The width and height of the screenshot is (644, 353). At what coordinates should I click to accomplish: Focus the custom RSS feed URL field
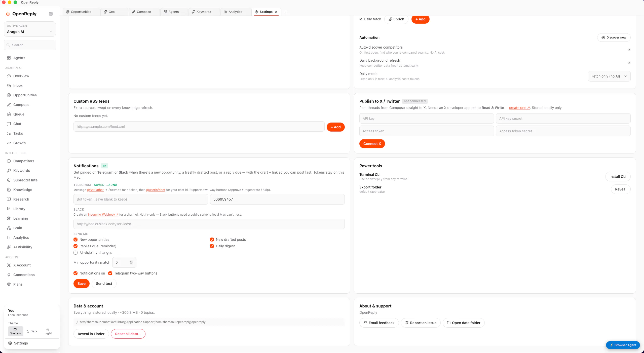click(x=199, y=127)
